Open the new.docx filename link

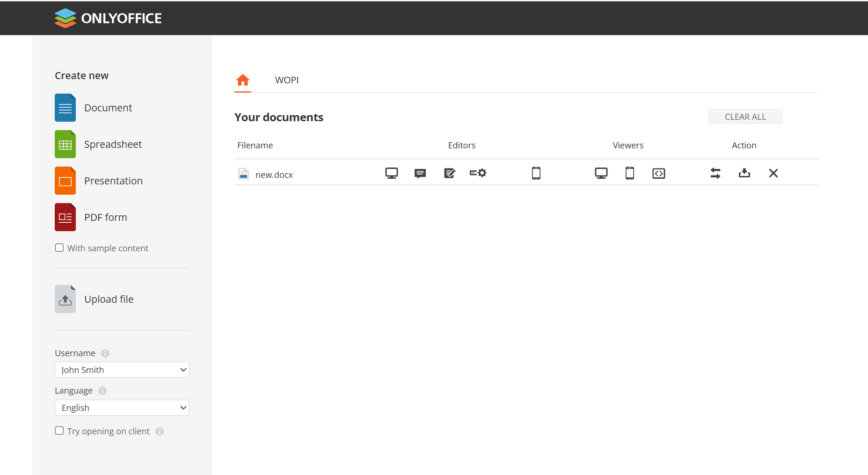tap(274, 175)
